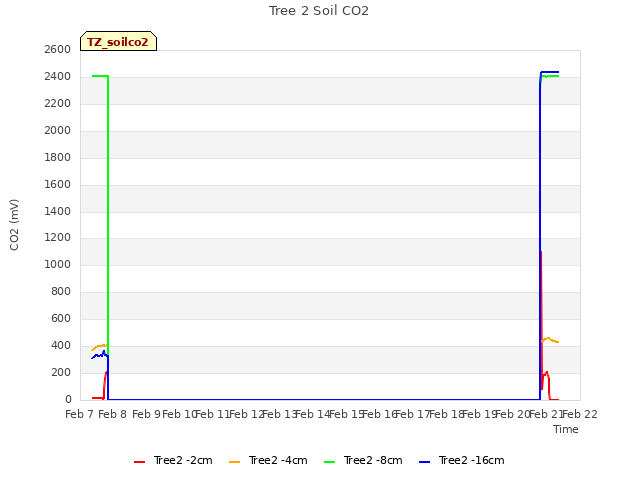
Task: Click the chart title 'Tree 2 Soil CO2'
Action: [x=319, y=11]
